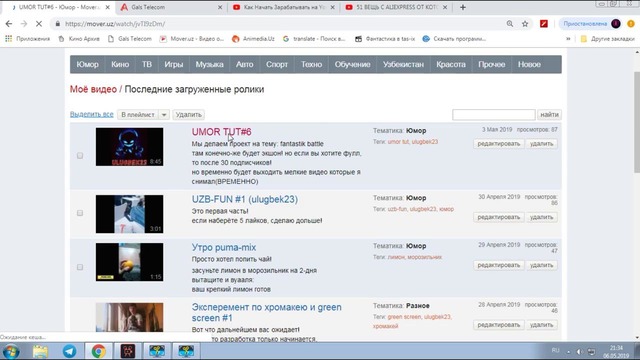Viewport: 640px width, 360px height.
Task: Go back with the browser back arrow
Action: tap(9, 24)
